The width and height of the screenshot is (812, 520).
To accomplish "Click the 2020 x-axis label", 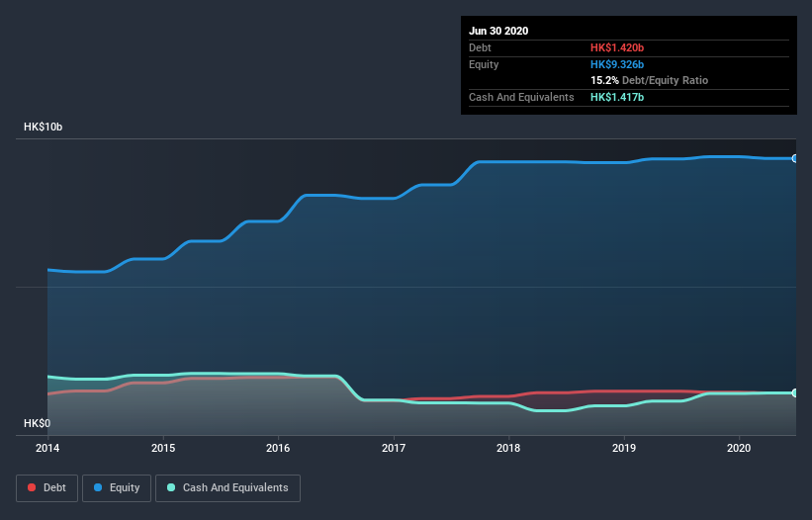I will 739,448.
